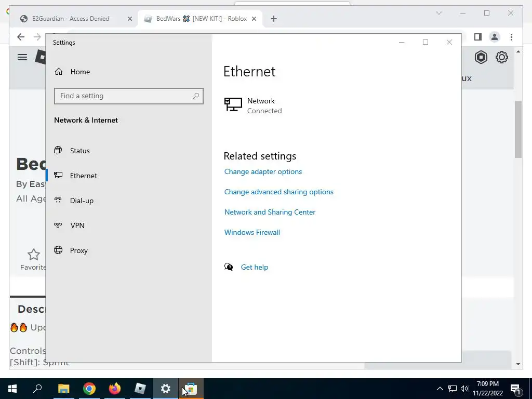
Task: Open Roblox hamburger menu
Action: point(22,57)
